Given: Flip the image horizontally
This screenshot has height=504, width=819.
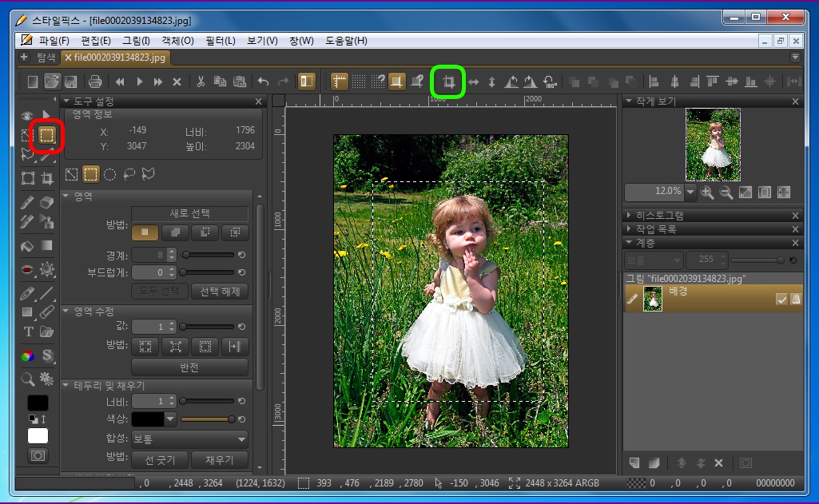Looking at the screenshot, I should click(x=473, y=82).
